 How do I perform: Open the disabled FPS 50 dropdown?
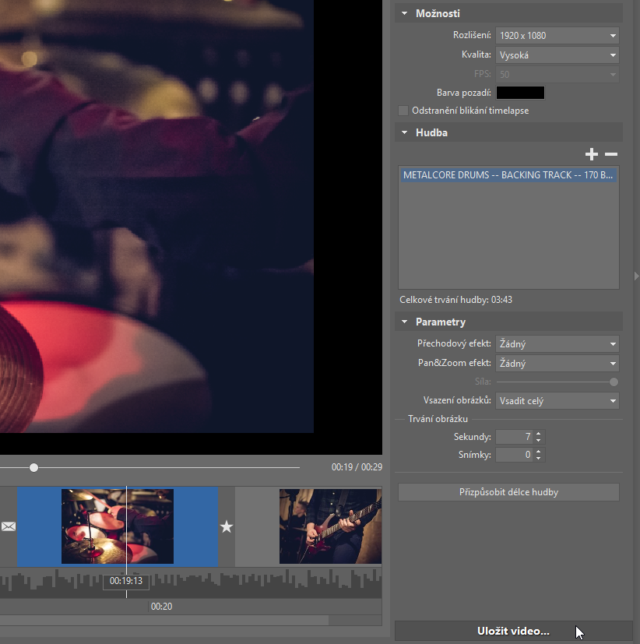(557, 74)
